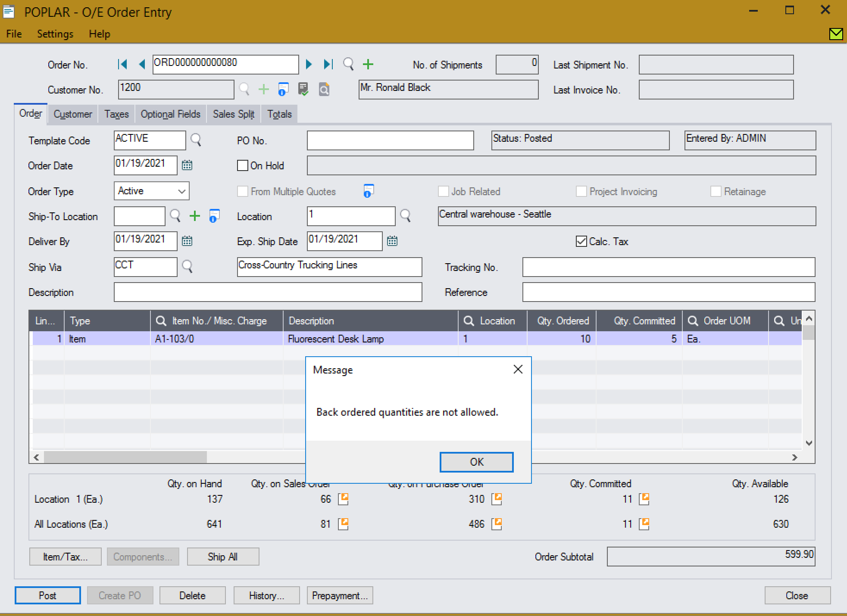Click the next order arrow icon

pos(309,65)
